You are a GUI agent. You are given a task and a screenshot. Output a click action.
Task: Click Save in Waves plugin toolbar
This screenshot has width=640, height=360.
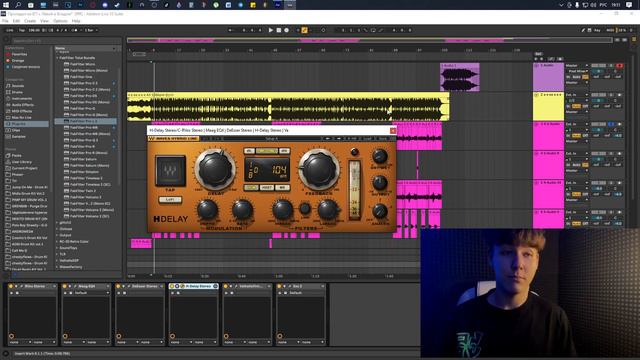tap(382, 139)
